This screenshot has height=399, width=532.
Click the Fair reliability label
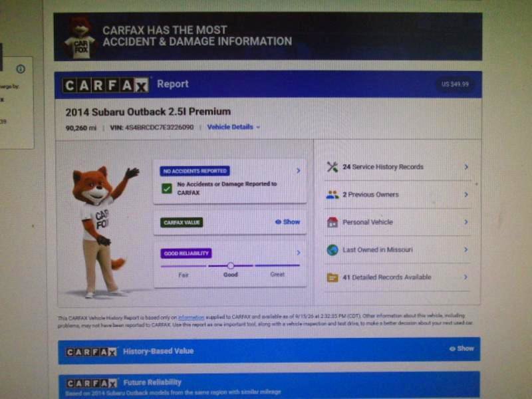coord(184,275)
